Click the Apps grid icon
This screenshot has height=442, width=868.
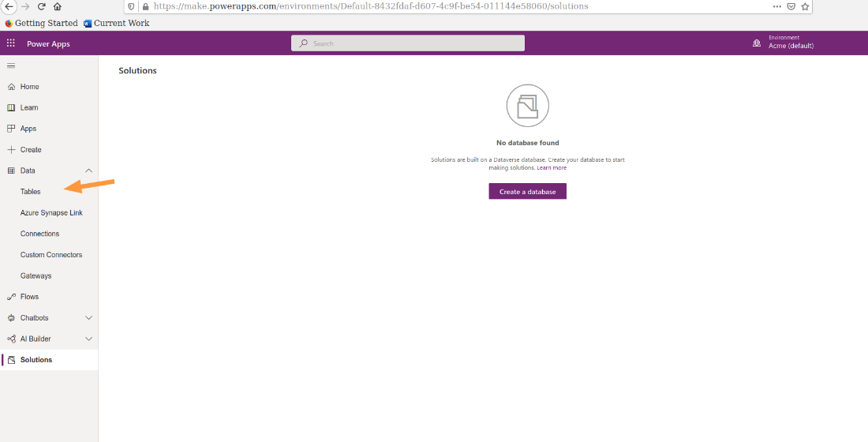point(11,129)
